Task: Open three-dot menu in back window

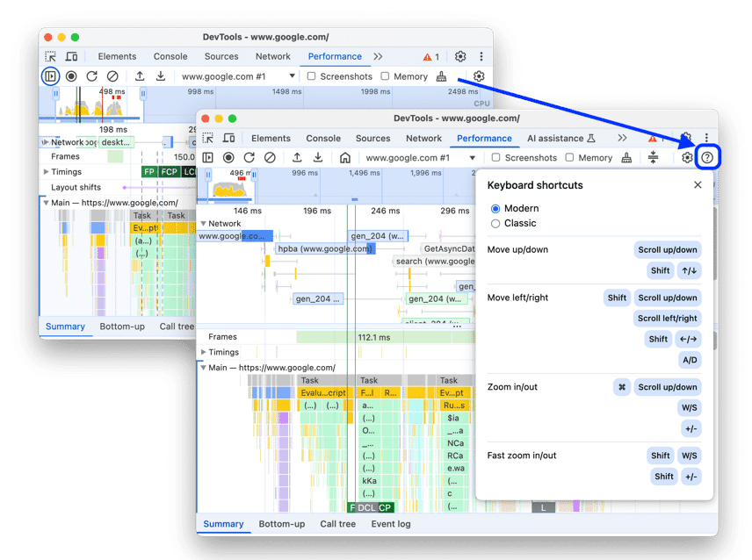Action: click(x=481, y=56)
